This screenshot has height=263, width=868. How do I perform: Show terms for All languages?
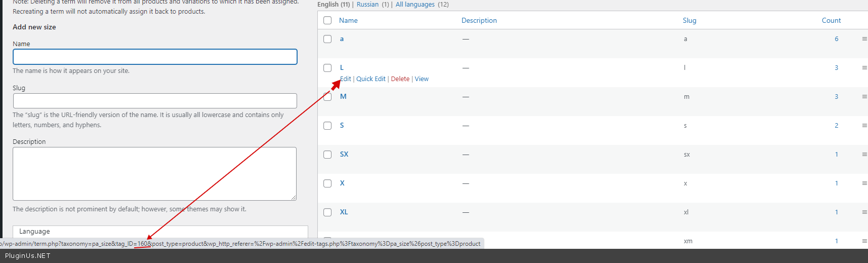415,5
